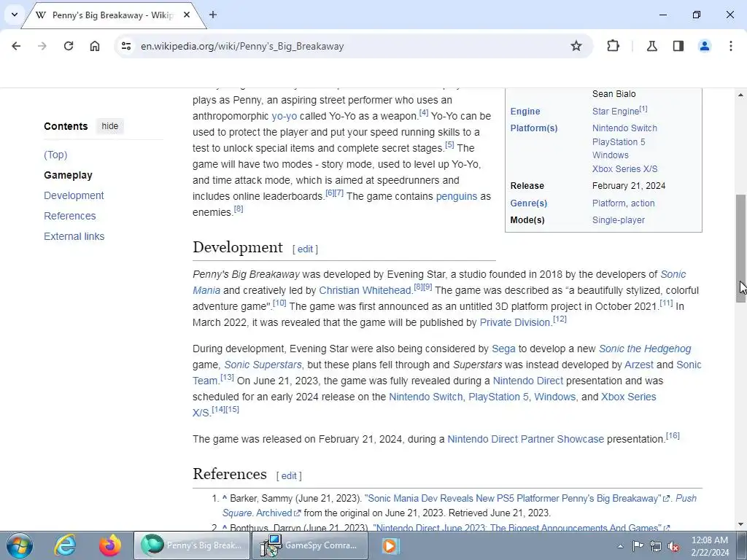Open the Genre(s) infobox label link
The image size is (747, 560).
click(528, 203)
